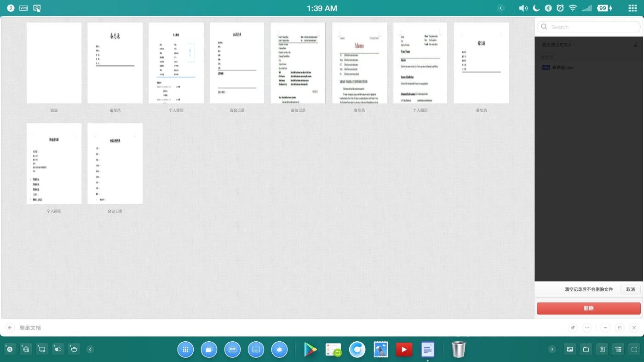
Task: Click the red 删除 delete button
Action: click(x=588, y=308)
